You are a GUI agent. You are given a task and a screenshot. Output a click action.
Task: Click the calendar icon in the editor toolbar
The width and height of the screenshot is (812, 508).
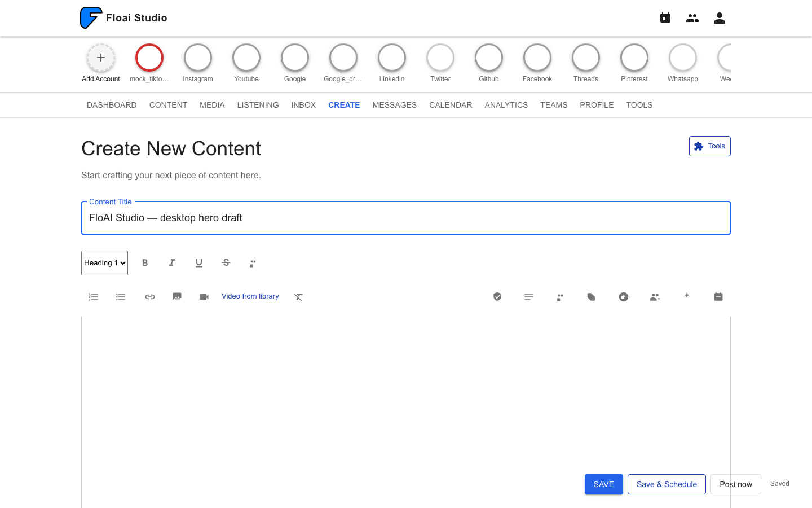[718, 297]
